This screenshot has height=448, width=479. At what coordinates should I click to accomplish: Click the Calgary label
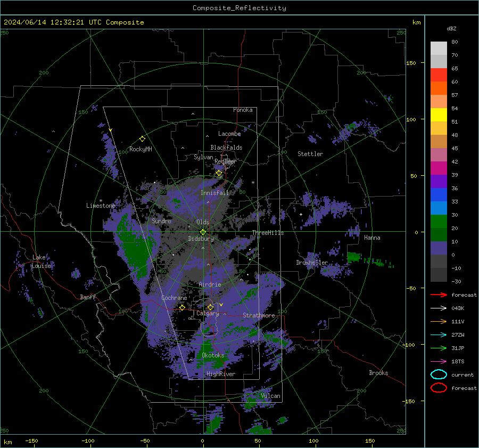coord(208,313)
